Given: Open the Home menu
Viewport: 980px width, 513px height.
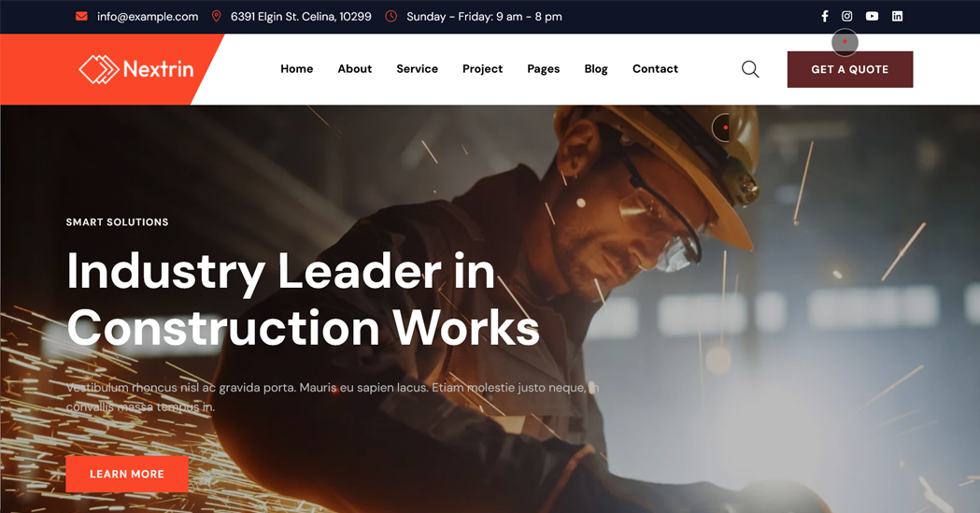Looking at the screenshot, I should 297,69.
